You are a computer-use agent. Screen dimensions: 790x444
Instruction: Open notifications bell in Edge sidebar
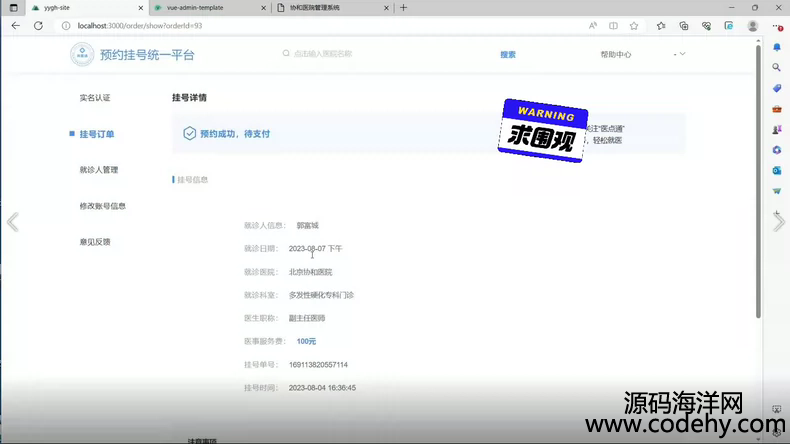coord(776,47)
